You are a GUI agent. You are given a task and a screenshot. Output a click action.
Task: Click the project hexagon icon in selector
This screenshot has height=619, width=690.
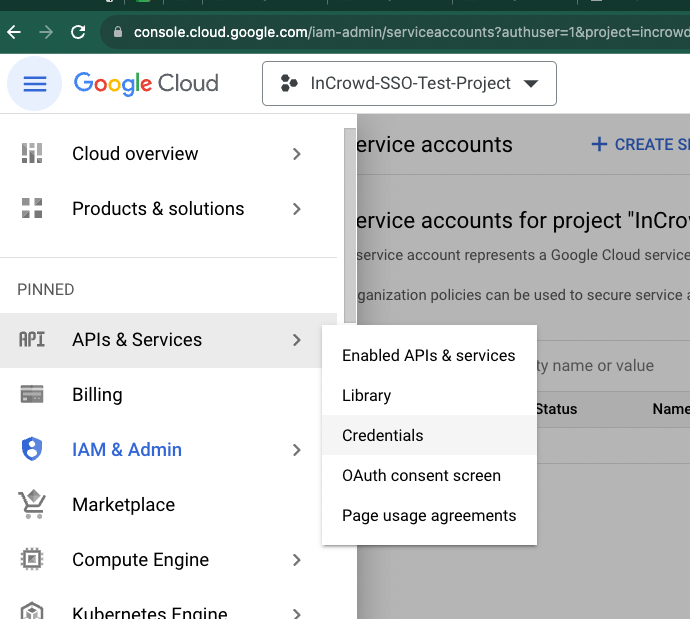coord(289,84)
